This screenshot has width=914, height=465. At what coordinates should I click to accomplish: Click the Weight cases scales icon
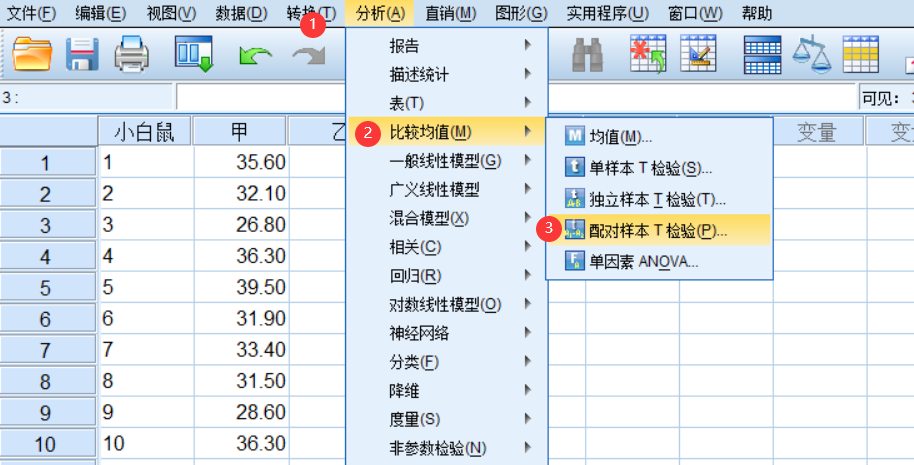pyautogui.click(x=811, y=54)
